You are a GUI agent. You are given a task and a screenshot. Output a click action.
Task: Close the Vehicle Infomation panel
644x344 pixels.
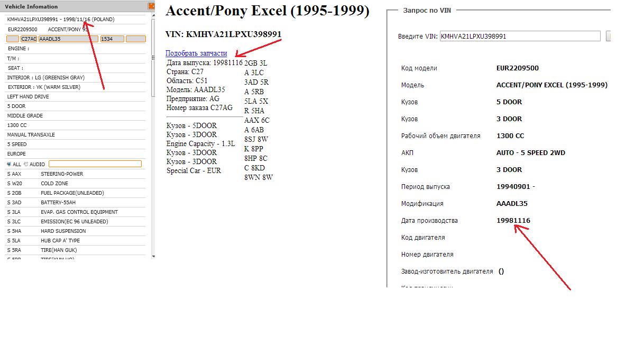click(152, 6)
